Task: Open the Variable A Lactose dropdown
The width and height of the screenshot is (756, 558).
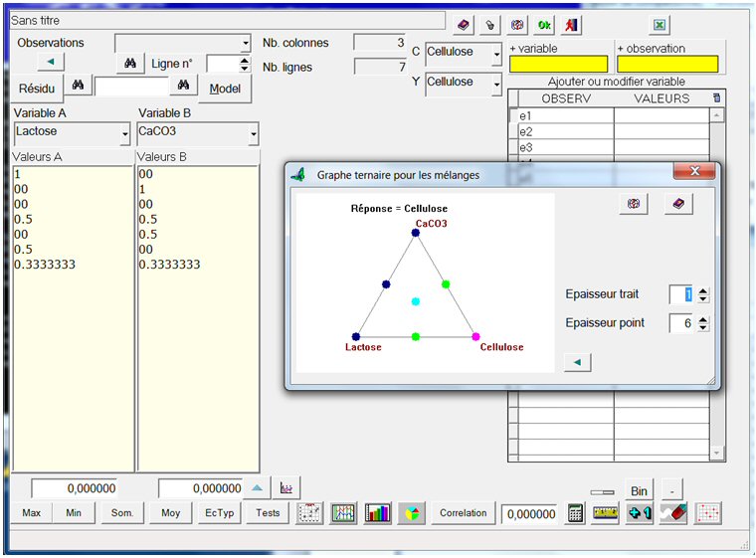Action: [x=125, y=133]
